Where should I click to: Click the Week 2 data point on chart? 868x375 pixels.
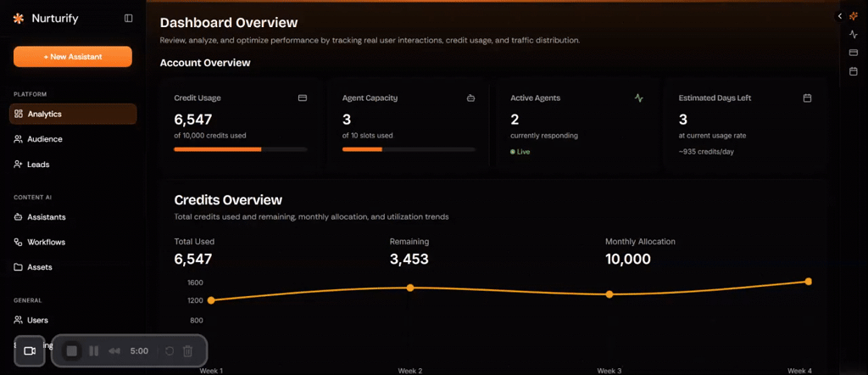tap(410, 288)
